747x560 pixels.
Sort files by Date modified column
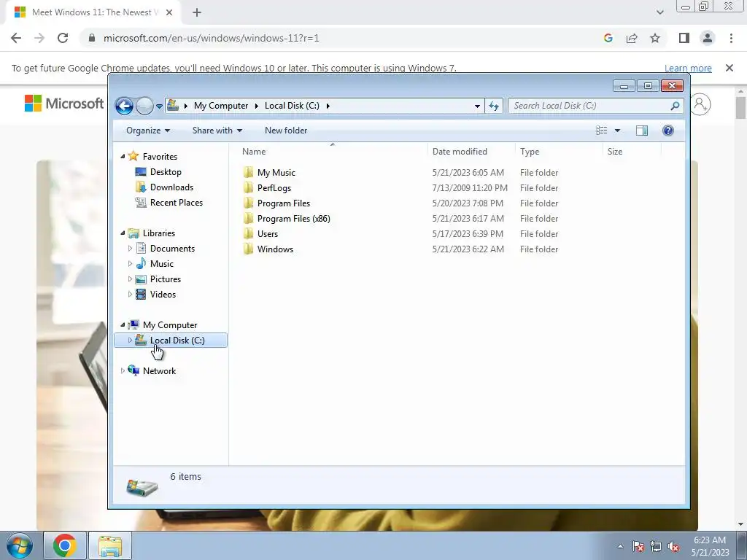point(460,152)
